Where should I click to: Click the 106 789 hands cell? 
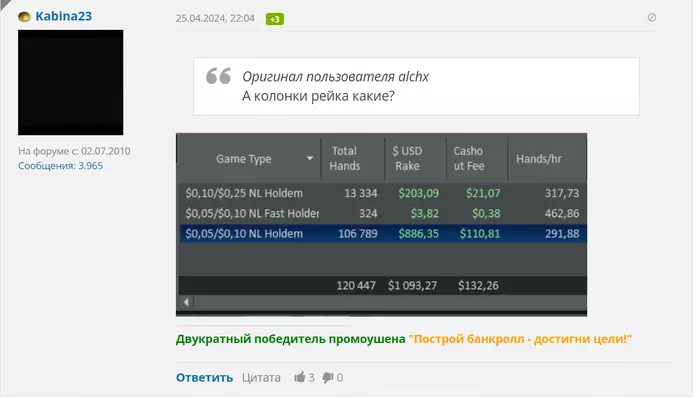(358, 234)
